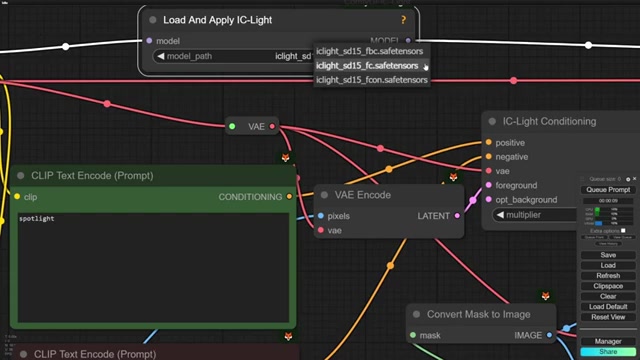Click LATENT output port on VAE Encode
Image resolution: width=640 pixels, height=360 pixels.
458,216
